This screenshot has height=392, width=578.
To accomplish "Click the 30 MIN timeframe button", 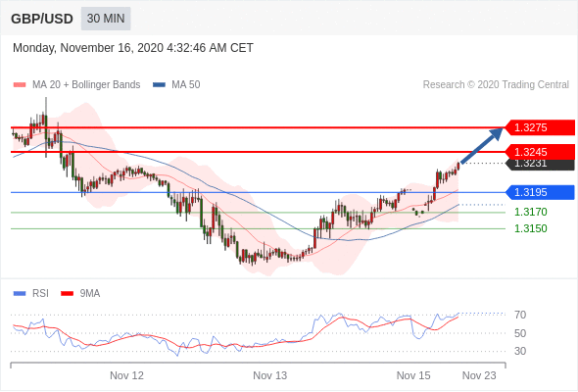I will tap(106, 19).
